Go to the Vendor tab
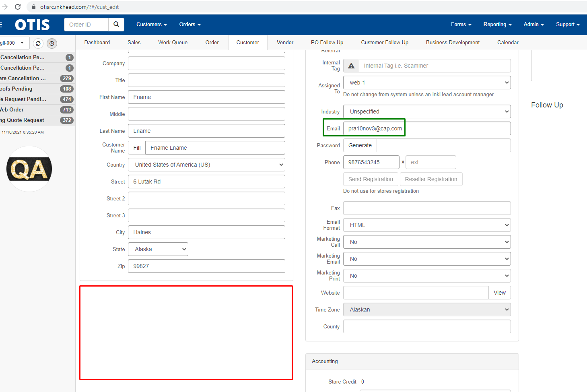Image resolution: width=587 pixels, height=392 pixels. 285,43
